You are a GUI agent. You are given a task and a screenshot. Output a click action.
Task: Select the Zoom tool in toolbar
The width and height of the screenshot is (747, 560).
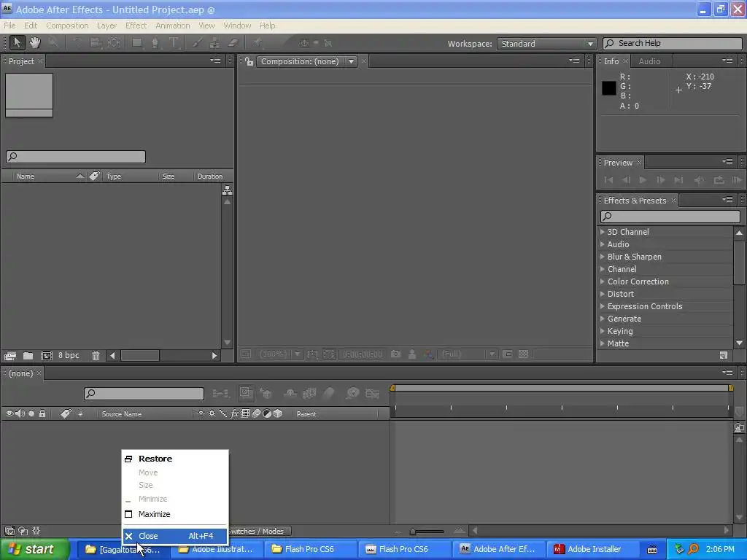pyautogui.click(x=53, y=43)
